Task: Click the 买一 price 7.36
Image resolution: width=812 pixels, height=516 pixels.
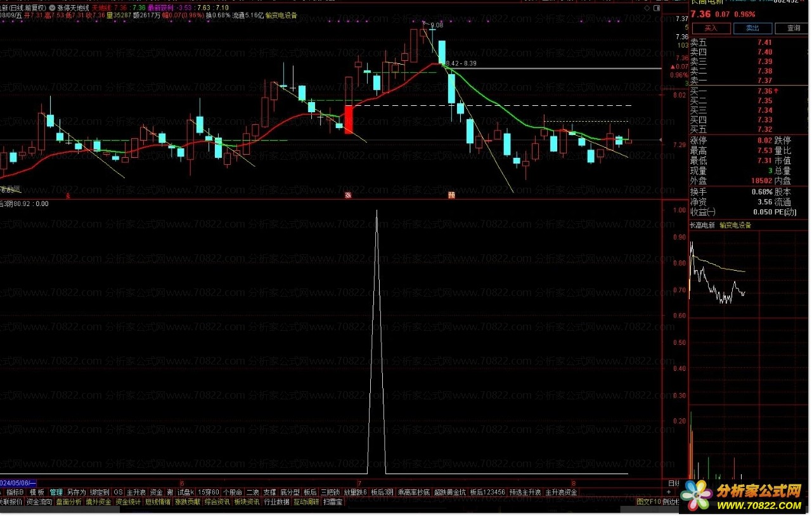Action: pyautogui.click(x=764, y=91)
